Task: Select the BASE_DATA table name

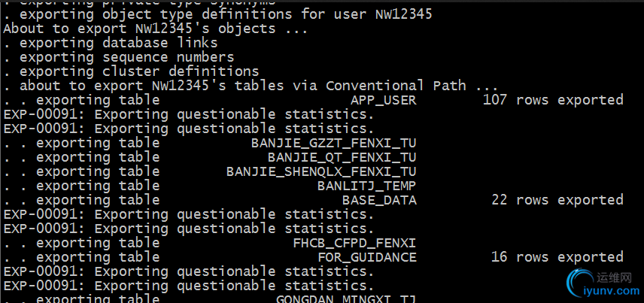Action: click(379, 200)
